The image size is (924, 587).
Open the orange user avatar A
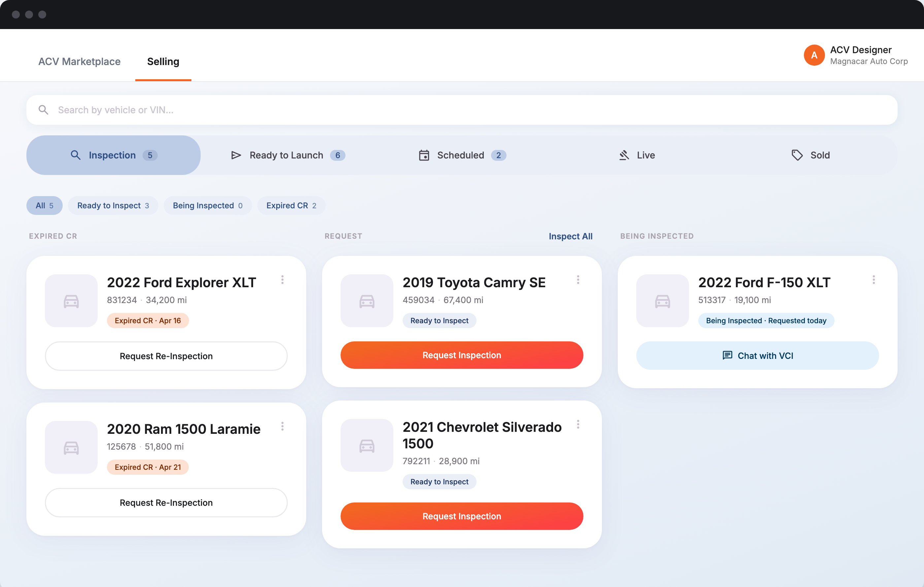[814, 55]
